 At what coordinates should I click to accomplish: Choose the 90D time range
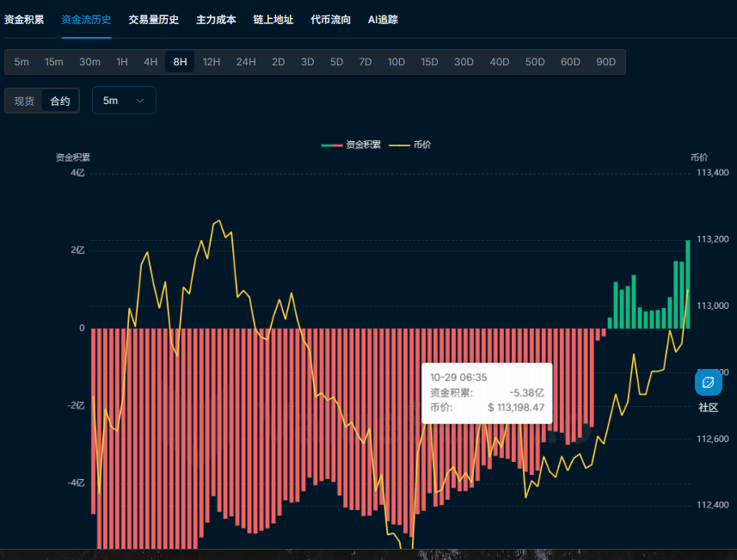[605, 62]
